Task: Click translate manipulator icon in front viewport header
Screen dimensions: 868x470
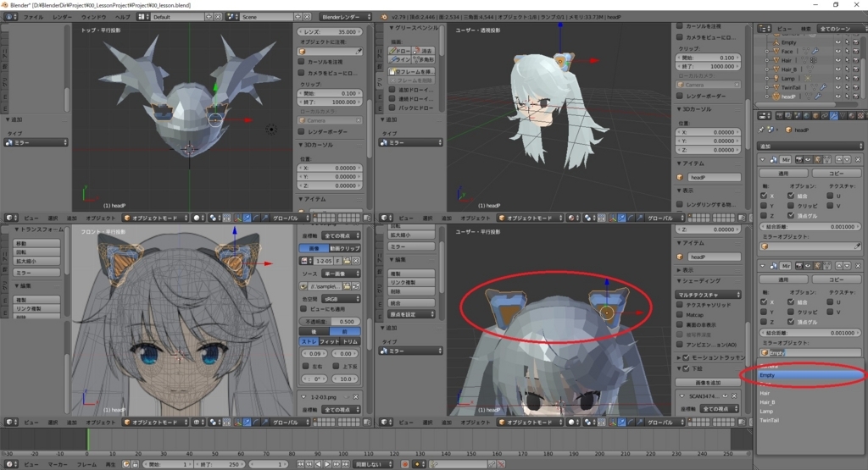Action: tap(247, 423)
